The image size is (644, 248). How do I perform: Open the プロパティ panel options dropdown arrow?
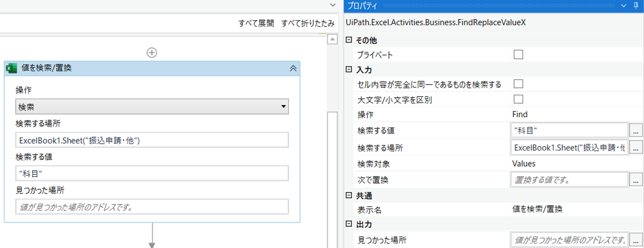pyautogui.click(x=624, y=6)
